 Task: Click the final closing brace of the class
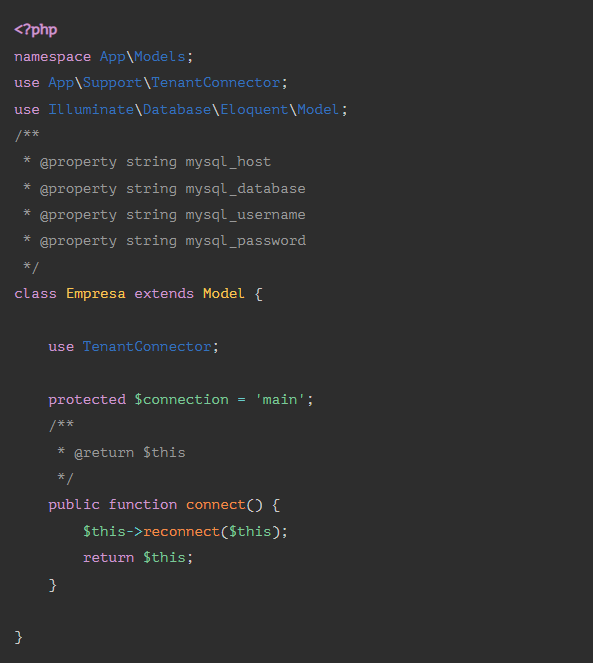pos(18,637)
